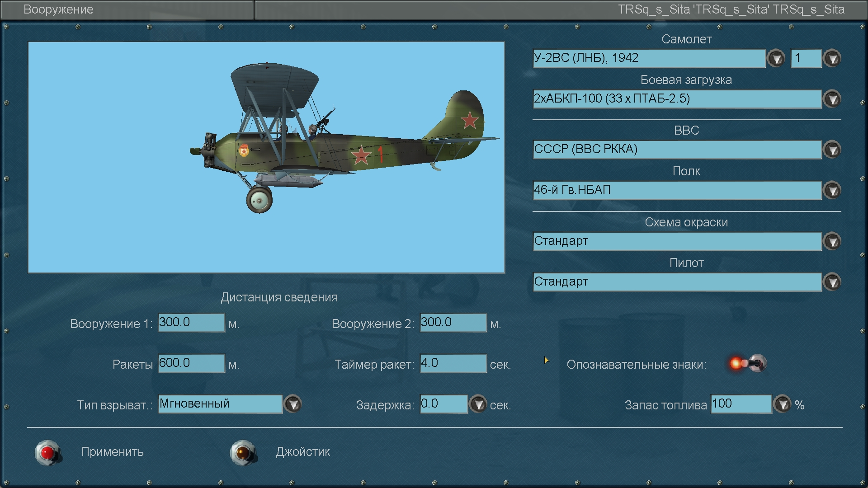This screenshot has height=488, width=868.
Task: Click the Применить text label
Action: (x=113, y=452)
